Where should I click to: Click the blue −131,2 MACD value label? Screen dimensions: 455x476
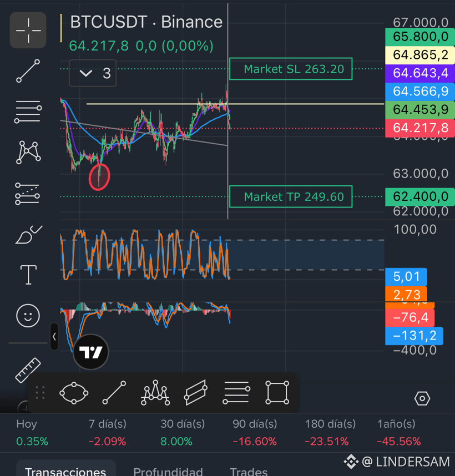(414, 336)
